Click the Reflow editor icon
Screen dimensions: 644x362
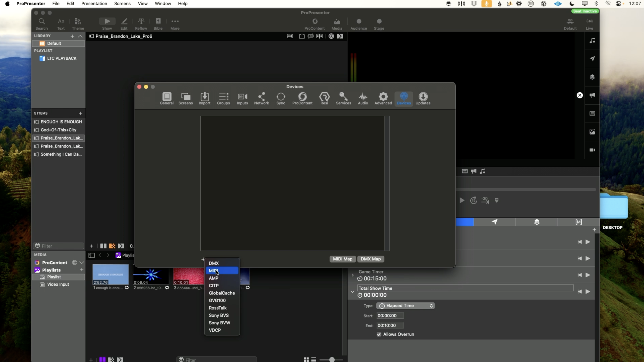(x=141, y=22)
